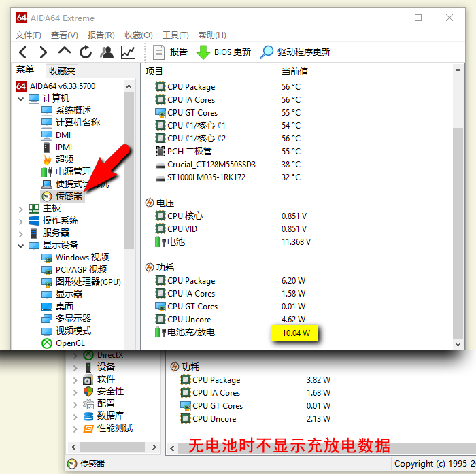Select the PCH 二极管 row

pyautogui.click(x=228, y=151)
